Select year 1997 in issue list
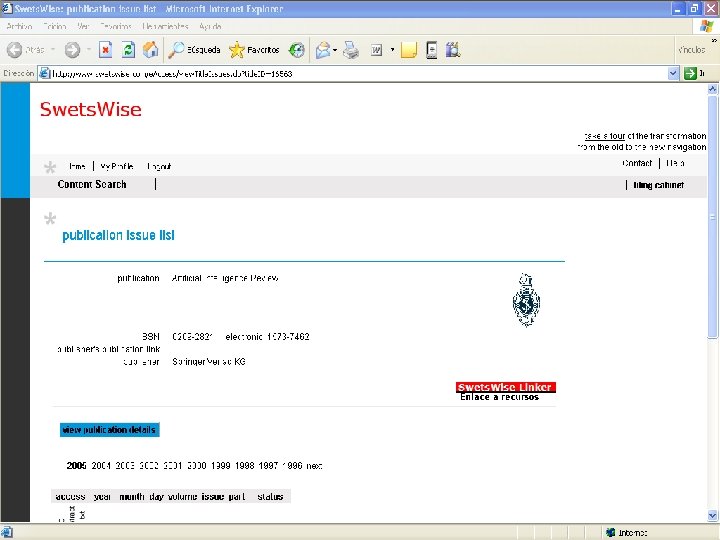The width and height of the screenshot is (720, 540). tap(268, 466)
